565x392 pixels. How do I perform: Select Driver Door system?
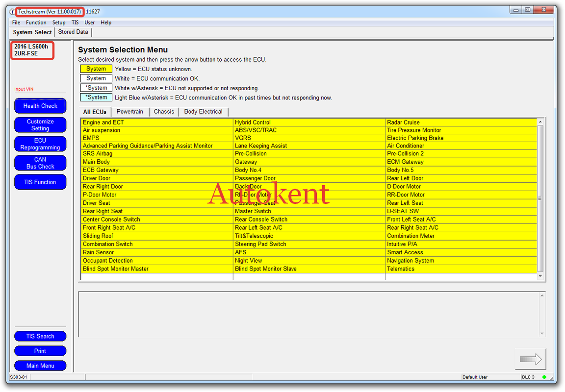[157, 178]
